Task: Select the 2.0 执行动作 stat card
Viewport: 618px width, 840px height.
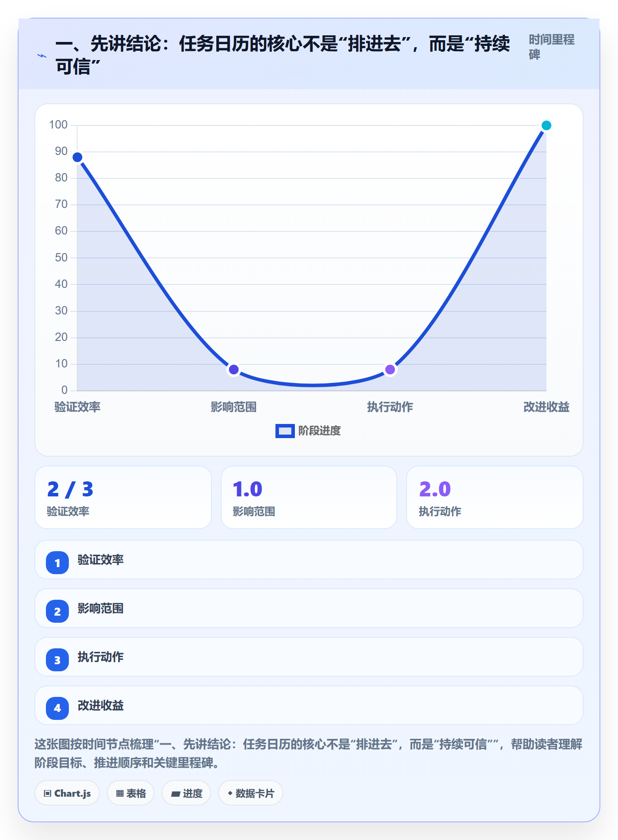Action: pyautogui.click(x=495, y=497)
